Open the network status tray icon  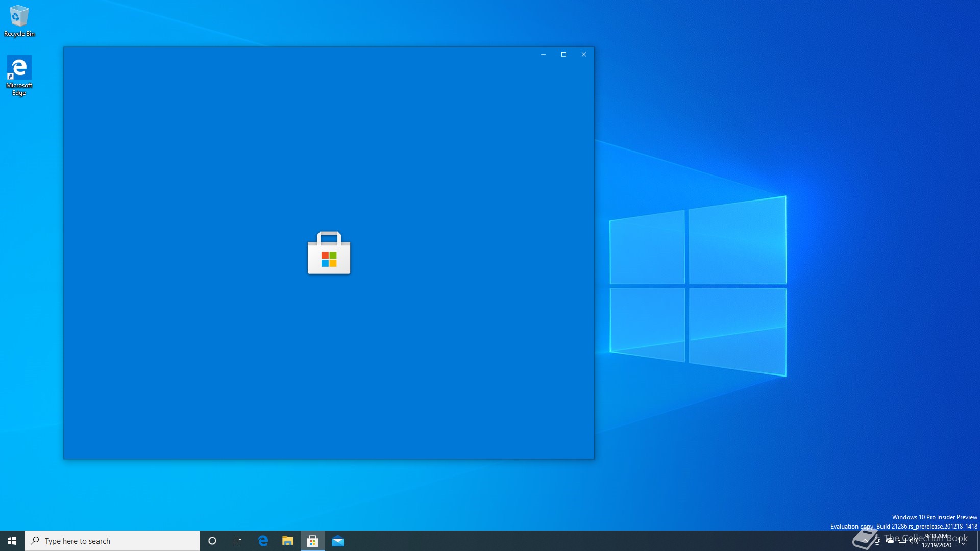(x=902, y=541)
